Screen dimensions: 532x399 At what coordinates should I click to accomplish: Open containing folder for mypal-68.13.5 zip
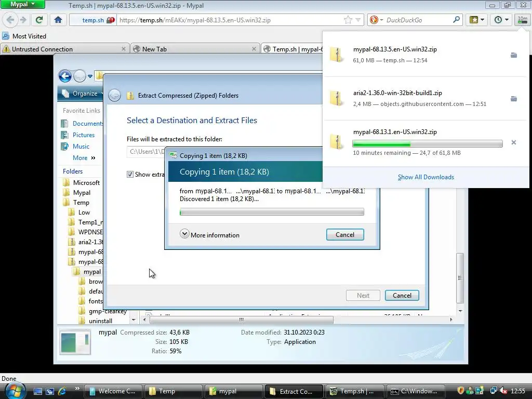pyautogui.click(x=514, y=55)
